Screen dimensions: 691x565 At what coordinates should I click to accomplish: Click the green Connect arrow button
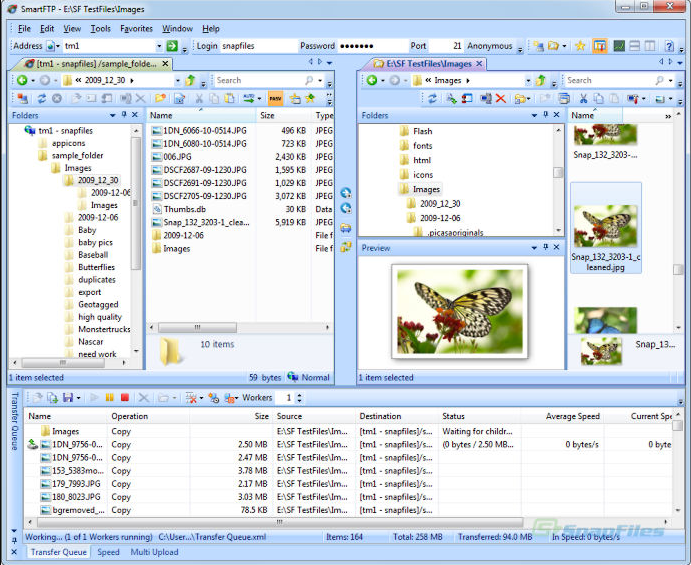tap(172, 46)
